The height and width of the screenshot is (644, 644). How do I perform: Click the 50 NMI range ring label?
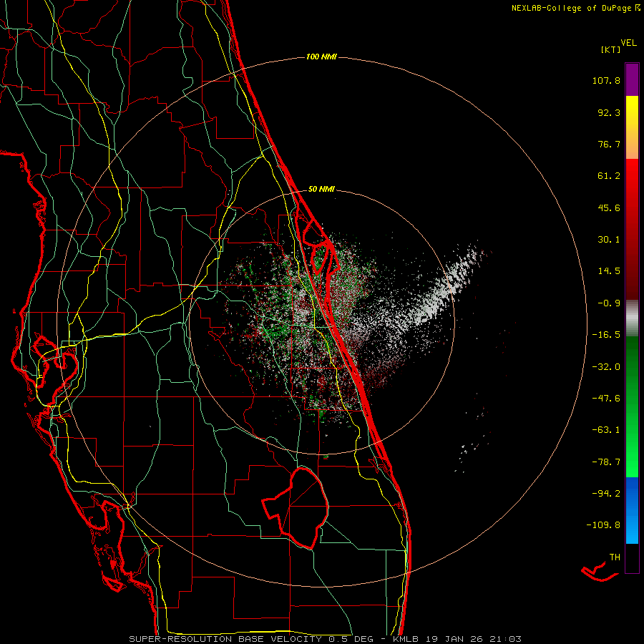point(321,190)
